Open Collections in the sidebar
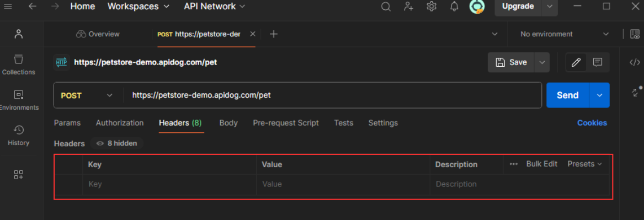Viewport: 644px width, 220px height. 18,65
